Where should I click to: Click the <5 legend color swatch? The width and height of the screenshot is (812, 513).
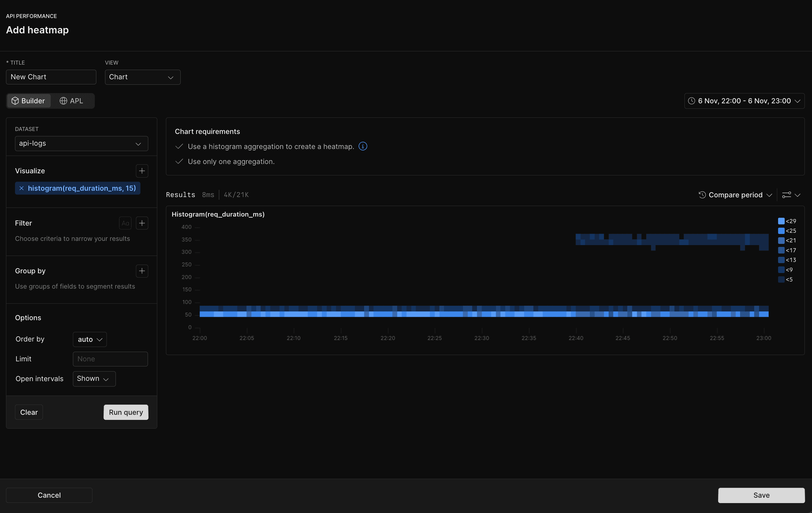click(781, 279)
